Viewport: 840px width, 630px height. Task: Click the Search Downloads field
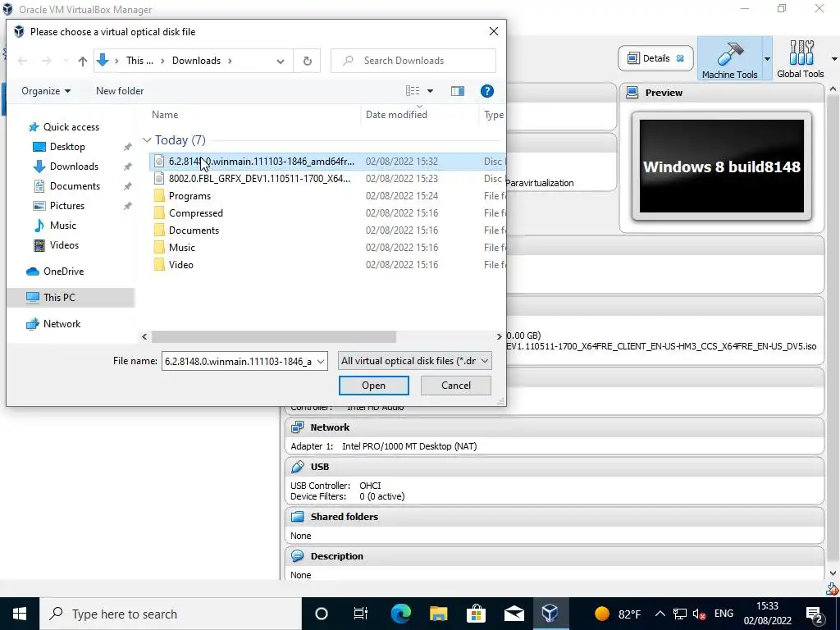click(413, 61)
